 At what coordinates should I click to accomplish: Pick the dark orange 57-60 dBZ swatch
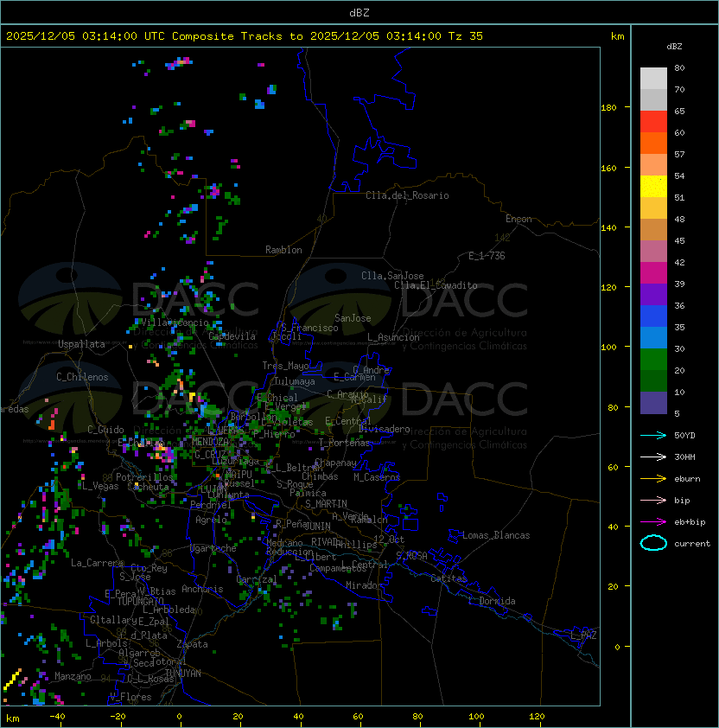coord(653,143)
